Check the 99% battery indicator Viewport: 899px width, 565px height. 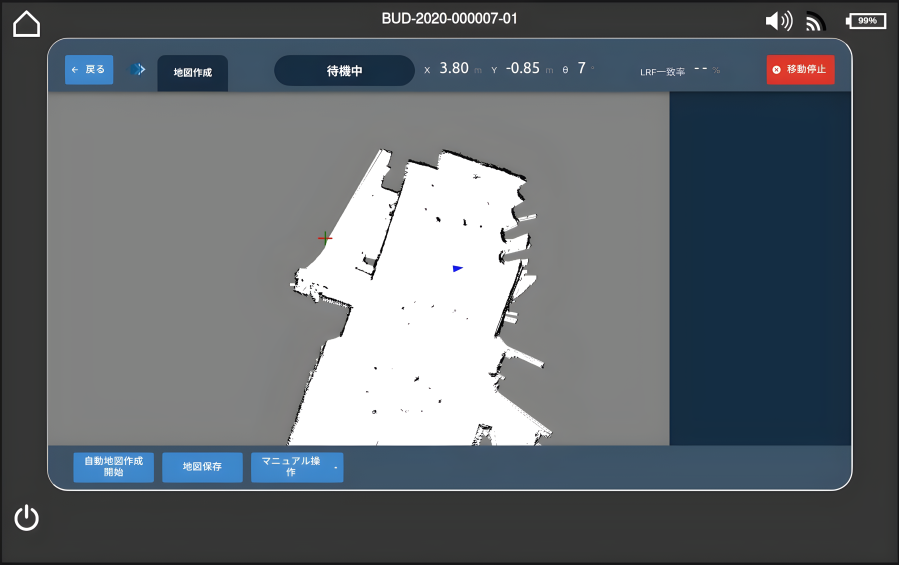865,21
